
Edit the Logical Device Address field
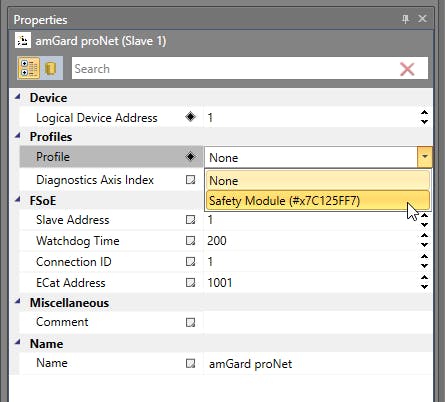[311, 117]
